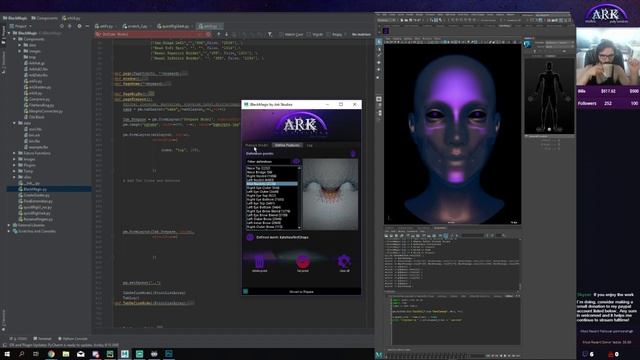Image resolution: width=640 pixels, height=360 pixels.
Task: Click purple button beside Filter definition field
Action: [296, 161]
